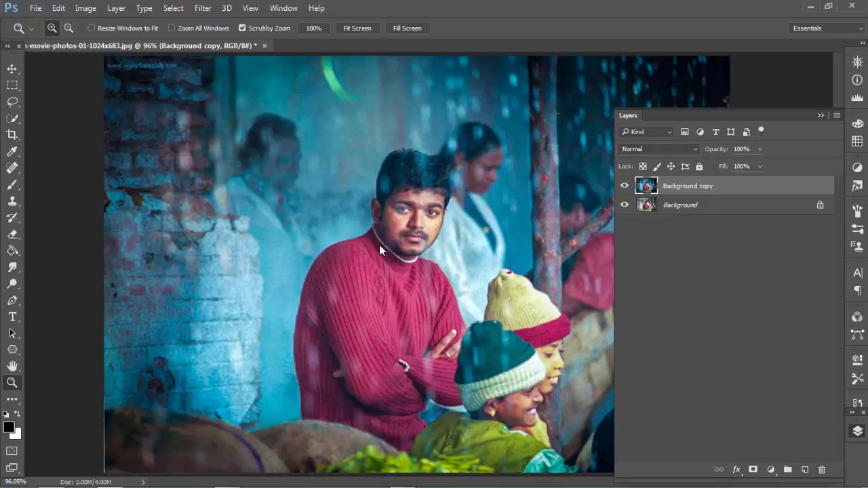Toggle lock position

(671, 166)
